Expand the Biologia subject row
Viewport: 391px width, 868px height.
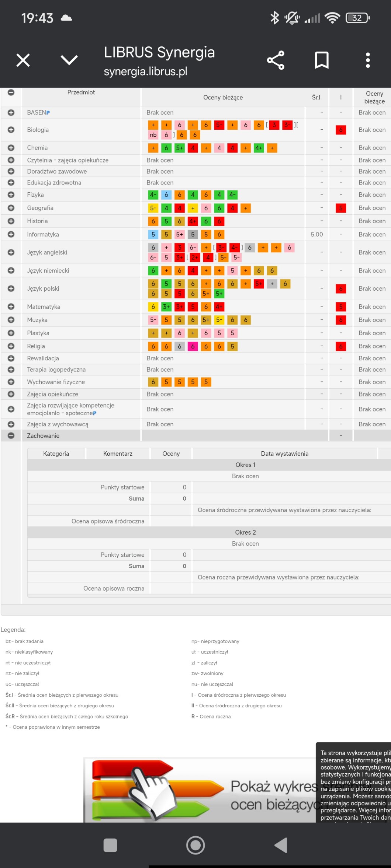pyautogui.click(x=11, y=130)
